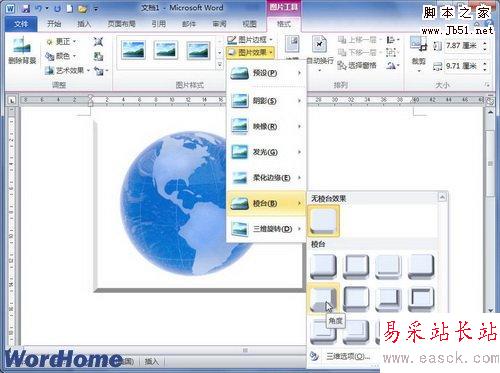The width and height of the screenshot is (500, 373).
Task: Open the 映像(R) reflection submenu
Action: pyautogui.click(x=266, y=126)
